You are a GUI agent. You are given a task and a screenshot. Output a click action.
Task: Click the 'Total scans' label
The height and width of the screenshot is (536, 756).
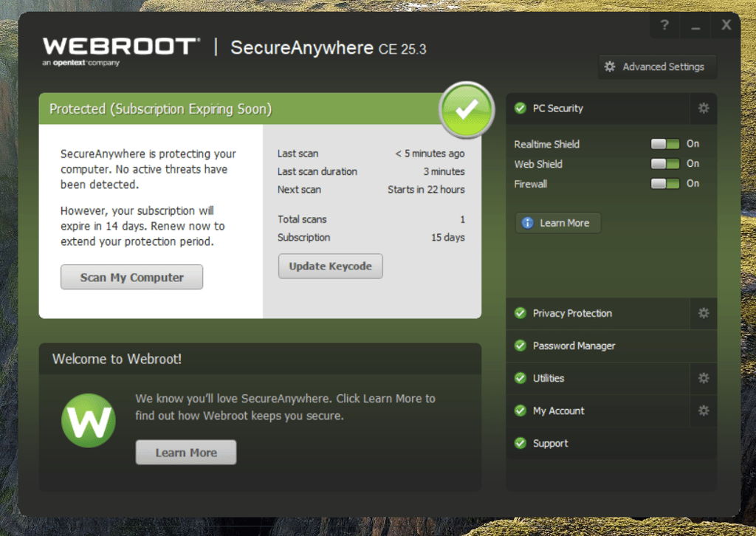(302, 219)
